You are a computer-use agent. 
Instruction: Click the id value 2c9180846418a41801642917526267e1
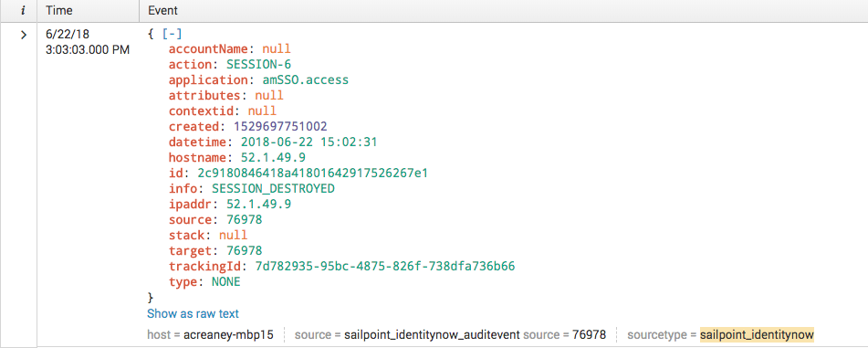click(313, 174)
